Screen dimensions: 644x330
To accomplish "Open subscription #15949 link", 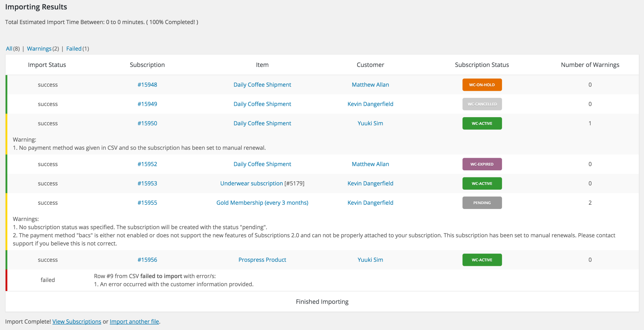I will (147, 104).
